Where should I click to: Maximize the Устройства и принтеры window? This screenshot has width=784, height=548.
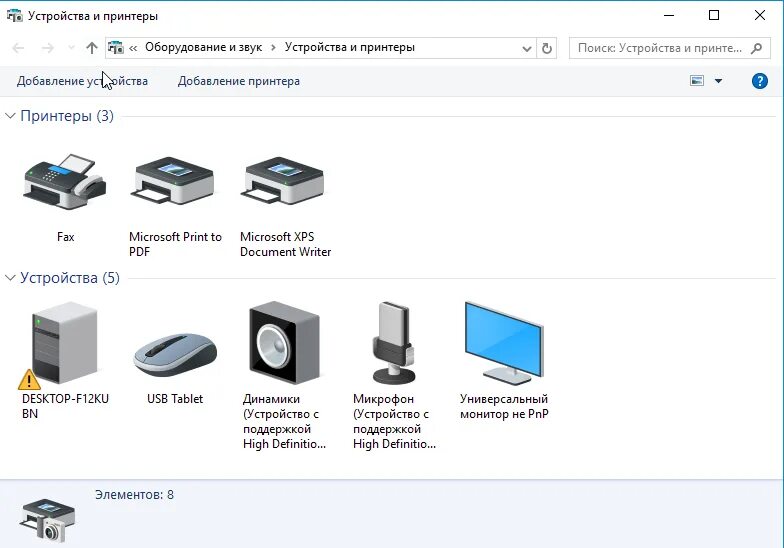[714, 16]
